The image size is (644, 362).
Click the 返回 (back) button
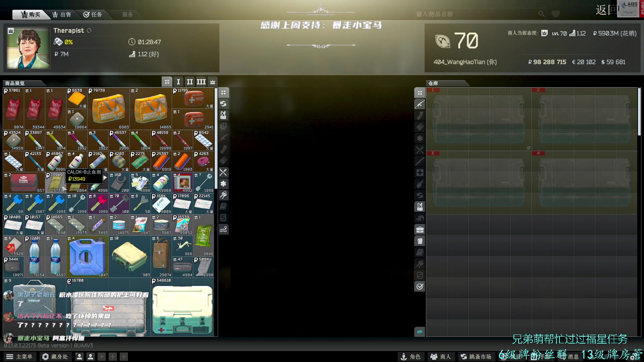click(x=606, y=10)
